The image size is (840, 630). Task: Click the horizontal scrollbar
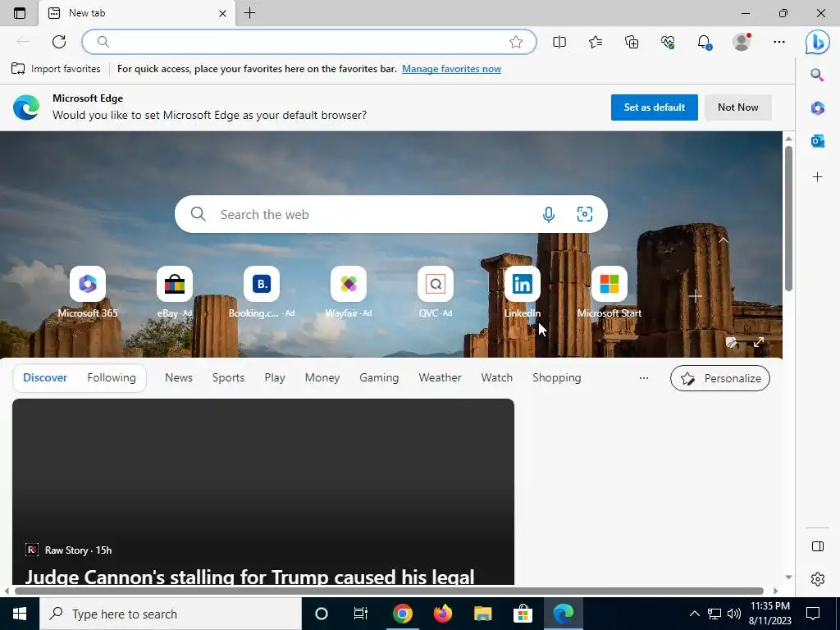(x=389, y=591)
